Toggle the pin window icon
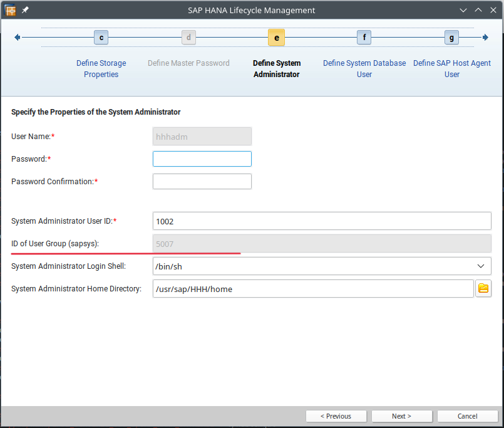The image size is (504, 428). coord(25,10)
